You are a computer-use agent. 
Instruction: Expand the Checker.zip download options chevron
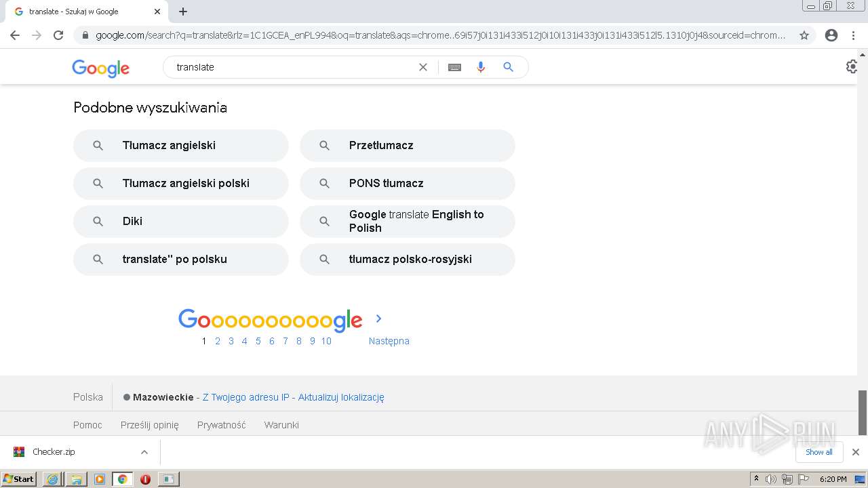[x=144, y=452]
